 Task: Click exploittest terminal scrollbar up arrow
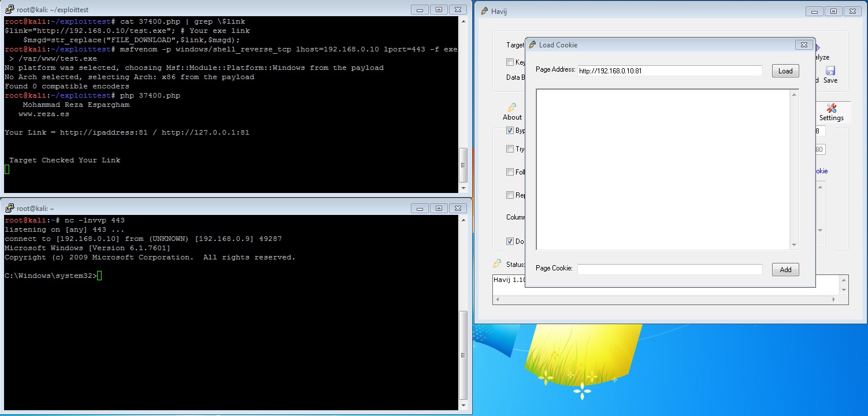pos(463,22)
